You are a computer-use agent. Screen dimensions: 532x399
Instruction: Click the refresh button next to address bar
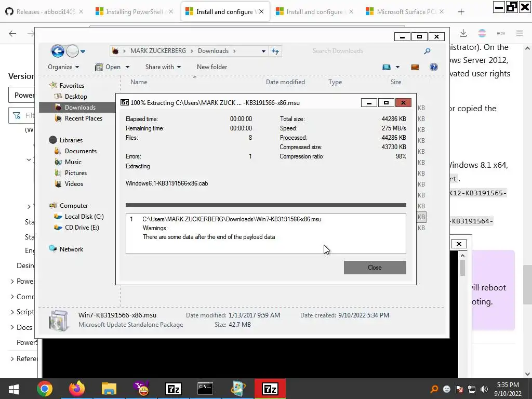(275, 51)
